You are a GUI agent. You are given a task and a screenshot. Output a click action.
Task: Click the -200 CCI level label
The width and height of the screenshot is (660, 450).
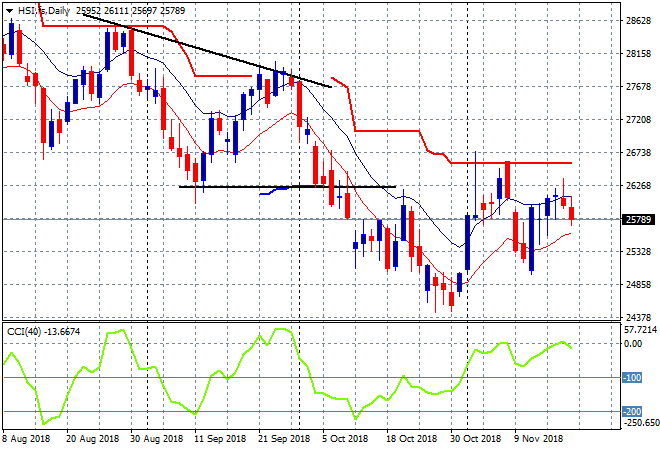click(x=632, y=411)
